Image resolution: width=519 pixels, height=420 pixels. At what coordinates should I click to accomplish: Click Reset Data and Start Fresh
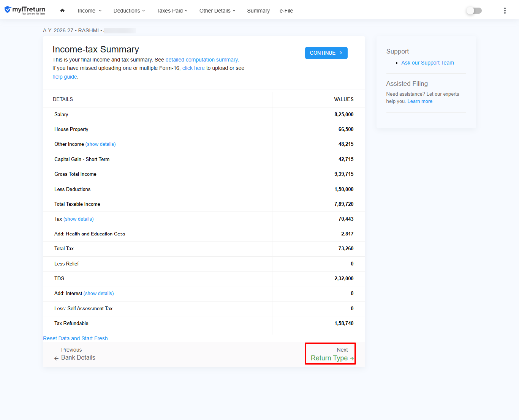tap(75, 338)
